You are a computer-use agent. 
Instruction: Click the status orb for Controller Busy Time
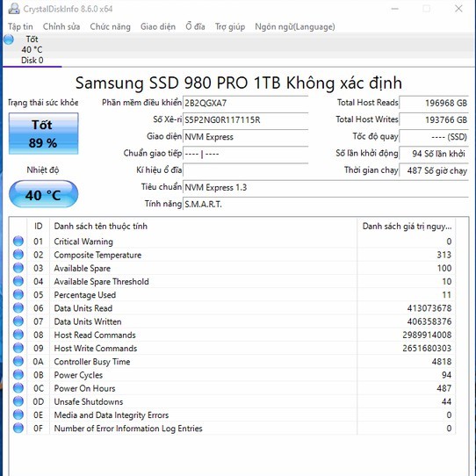tap(18, 361)
